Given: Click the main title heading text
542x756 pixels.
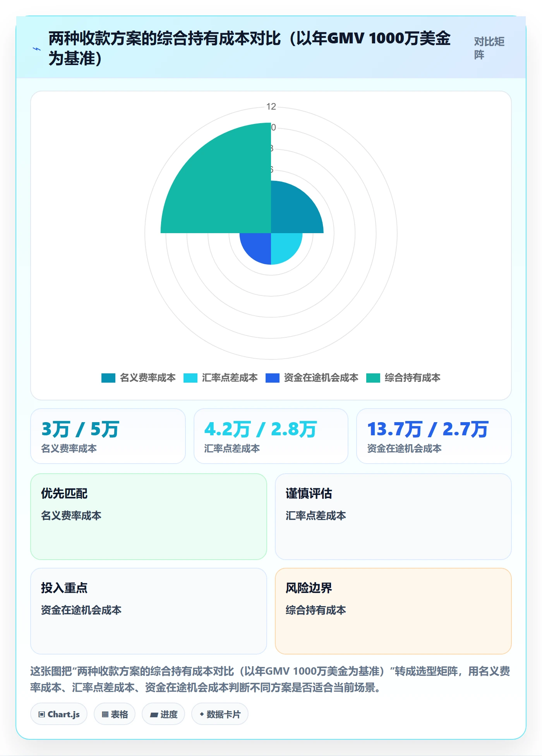Looking at the screenshot, I should tap(249, 48).
